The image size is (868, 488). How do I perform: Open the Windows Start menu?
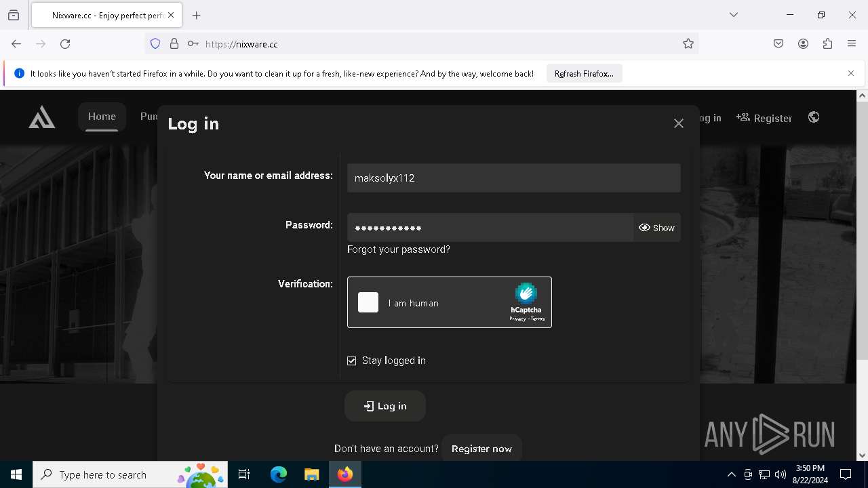click(x=16, y=474)
